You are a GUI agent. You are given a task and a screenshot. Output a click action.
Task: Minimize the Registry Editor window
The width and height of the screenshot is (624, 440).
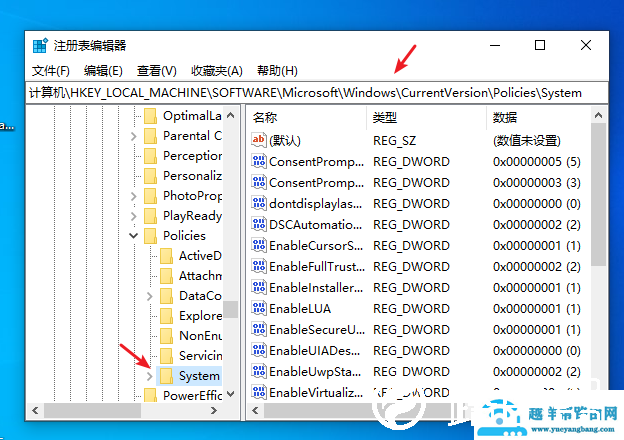coord(495,45)
